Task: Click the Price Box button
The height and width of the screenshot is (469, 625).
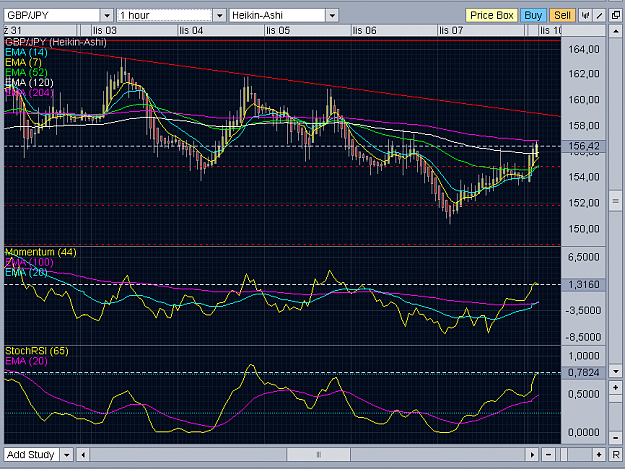Action: (491, 16)
